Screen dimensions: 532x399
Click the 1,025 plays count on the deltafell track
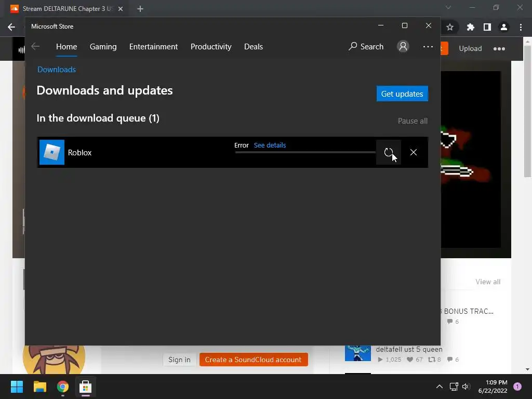389,360
